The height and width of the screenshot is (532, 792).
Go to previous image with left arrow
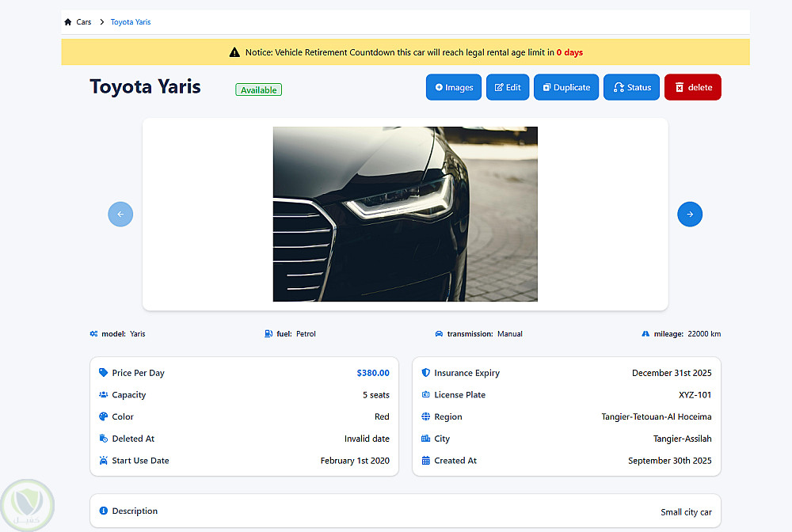point(120,215)
